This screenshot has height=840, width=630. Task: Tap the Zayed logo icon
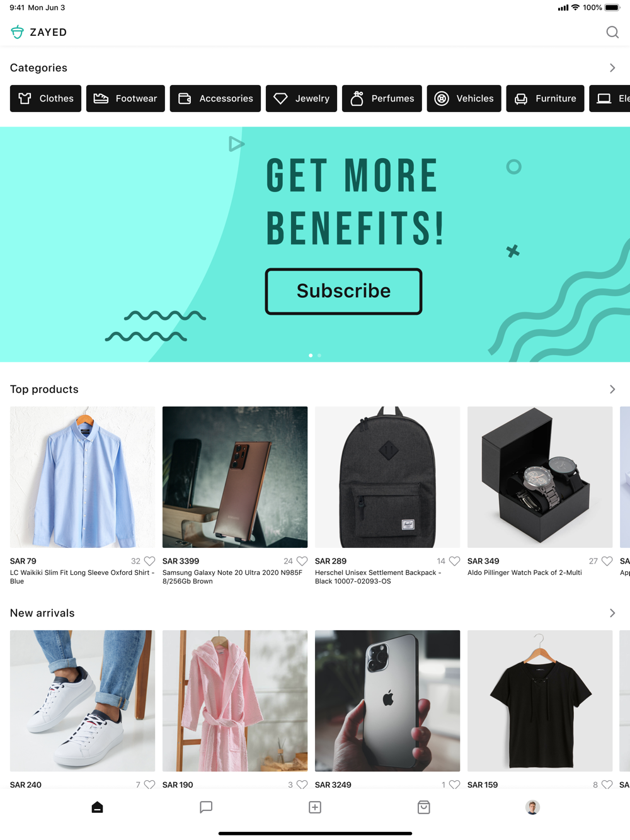[17, 32]
